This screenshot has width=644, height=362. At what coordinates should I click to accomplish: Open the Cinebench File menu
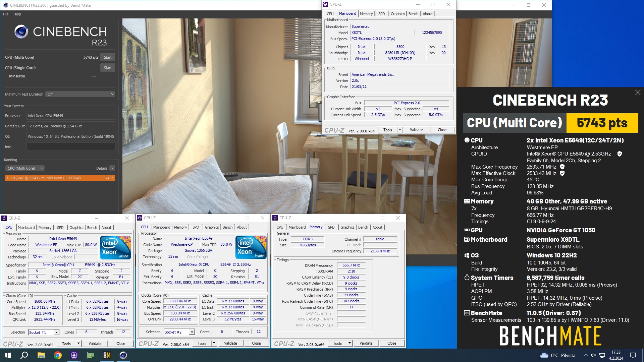click(x=6, y=14)
